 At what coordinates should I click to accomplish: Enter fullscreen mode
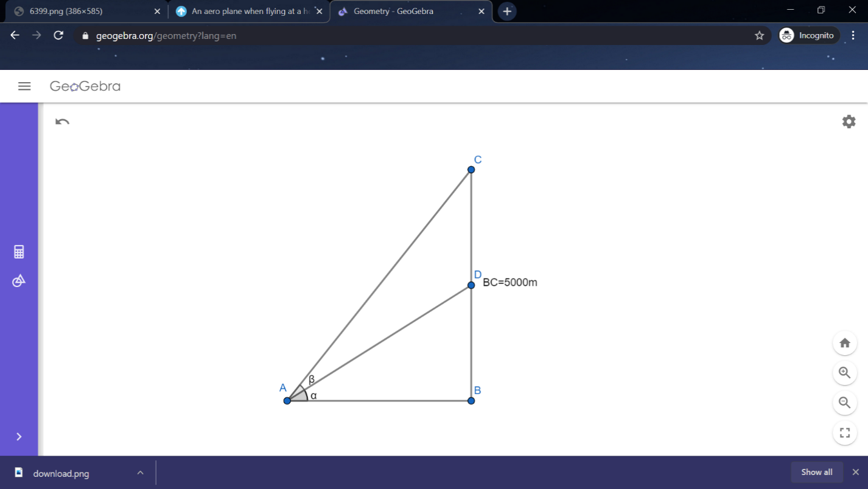(844, 433)
